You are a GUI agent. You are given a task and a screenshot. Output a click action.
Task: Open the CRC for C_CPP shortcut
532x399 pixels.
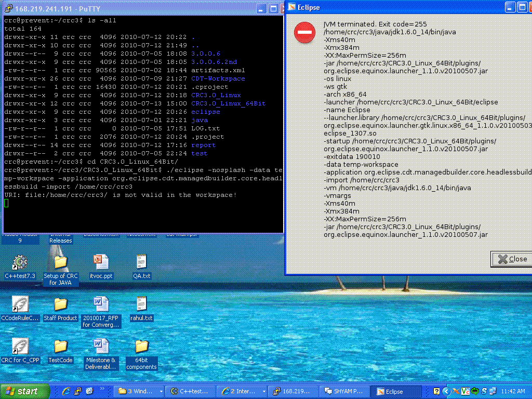20,347
